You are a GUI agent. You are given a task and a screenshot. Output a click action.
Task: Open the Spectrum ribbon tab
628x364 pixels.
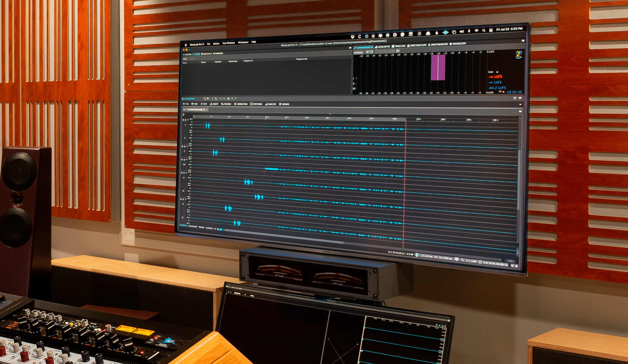click(256, 104)
